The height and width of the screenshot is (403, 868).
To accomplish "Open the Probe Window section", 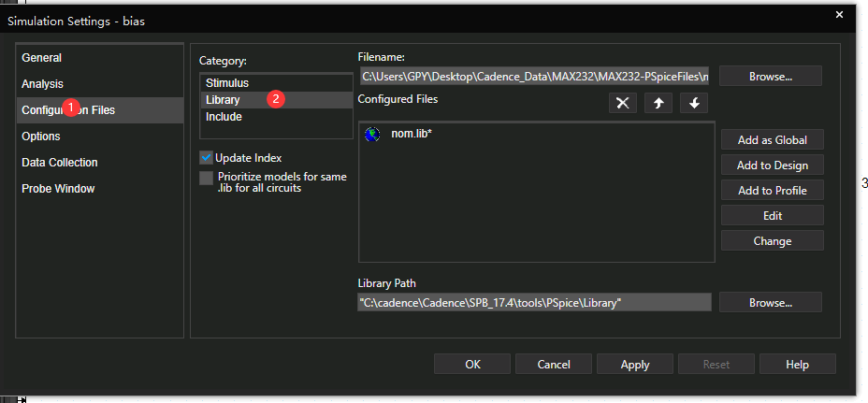I will (x=58, y=189).
